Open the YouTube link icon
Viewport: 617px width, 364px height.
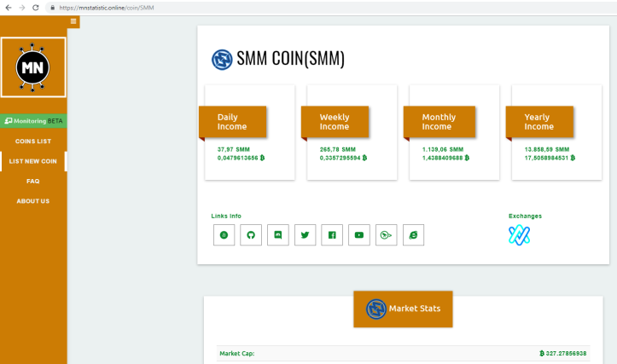tap(359, 235)
